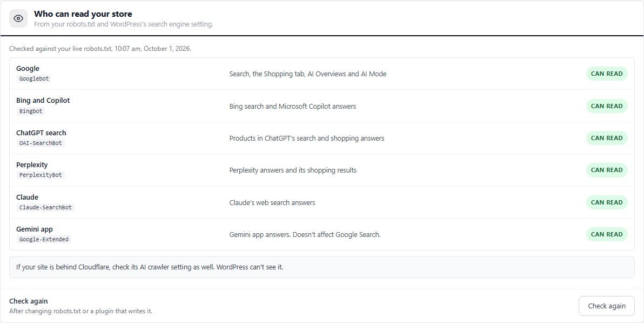Click the Cloudflare AI crawler notice
Screen dimensions: 644x323
point(322,267)
